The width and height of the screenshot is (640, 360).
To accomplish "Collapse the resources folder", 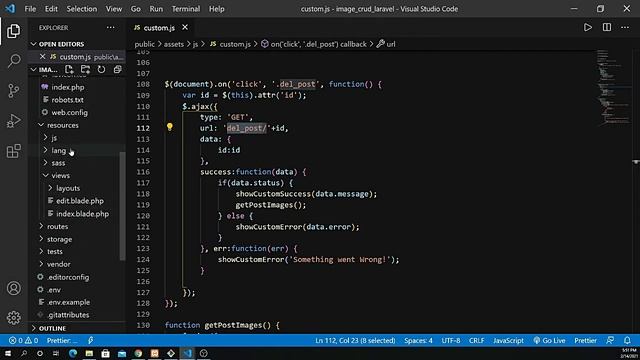I will (x=62, y=125).
